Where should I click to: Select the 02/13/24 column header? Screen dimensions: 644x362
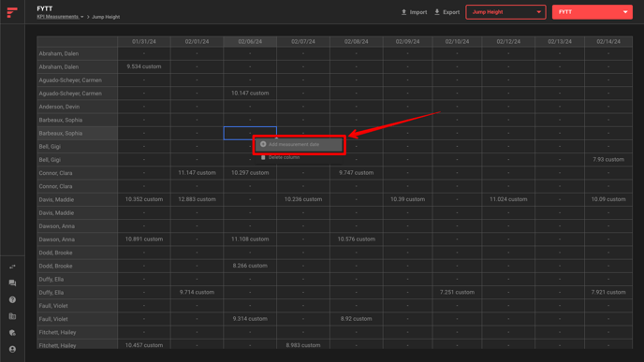560,41
